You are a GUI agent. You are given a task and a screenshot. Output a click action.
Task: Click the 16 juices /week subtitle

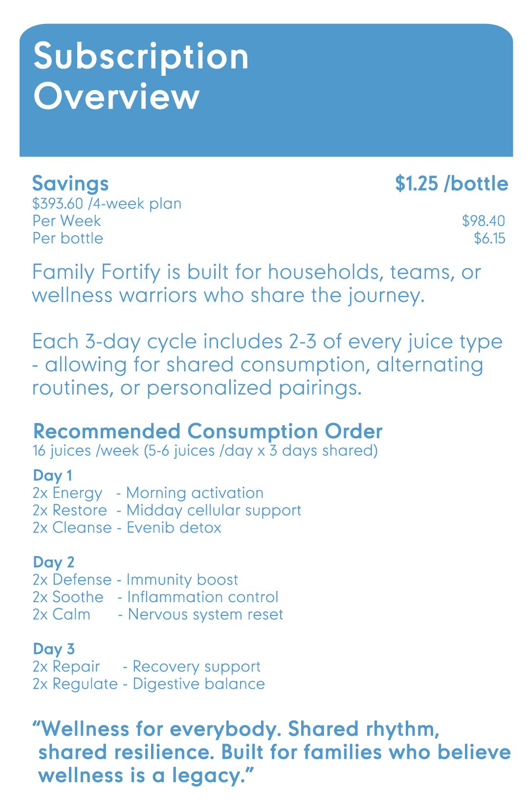205,451
